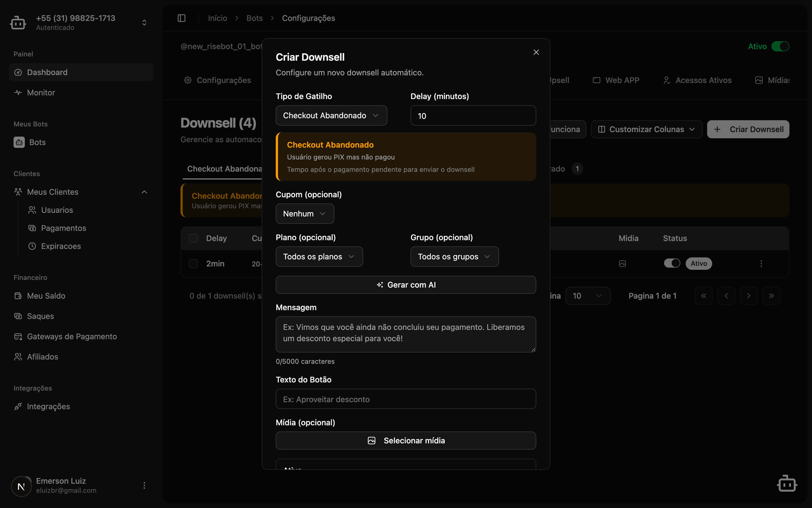
Task: Go to previous page of downsells
Action: (x=726, y=296)
